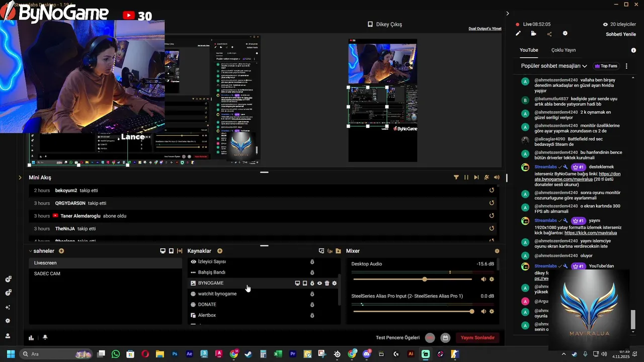Screen dimensions: 644x362
Task: Click the Test Pencere Öğeleri button
Action: (x=397, y=338)
